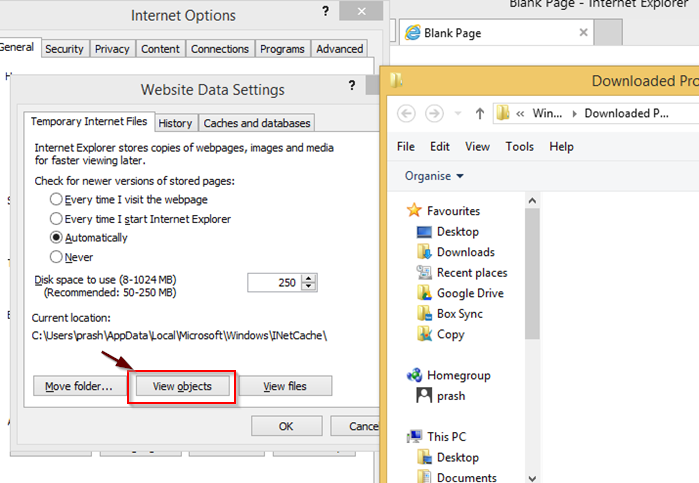This screenshot has width=699, height=483.
Task: Click the Downloads folder icon
Action: [424, 252]
